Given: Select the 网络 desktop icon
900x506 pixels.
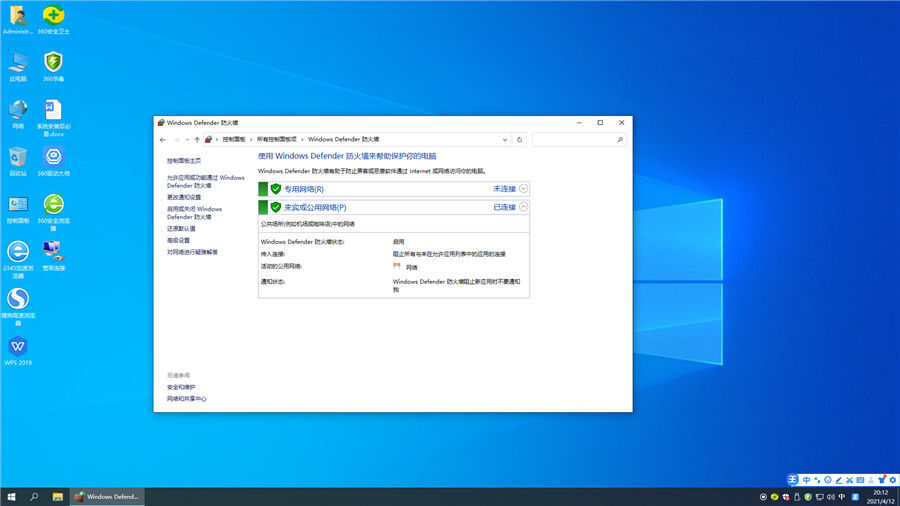Looking at the screenshot, I should [x=18, y=114].
